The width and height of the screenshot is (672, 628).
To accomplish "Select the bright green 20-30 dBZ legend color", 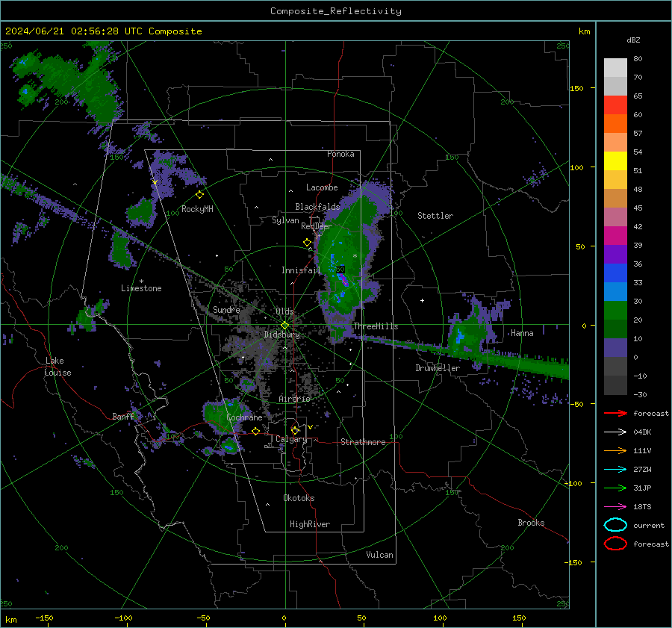I will pos(615,310).
